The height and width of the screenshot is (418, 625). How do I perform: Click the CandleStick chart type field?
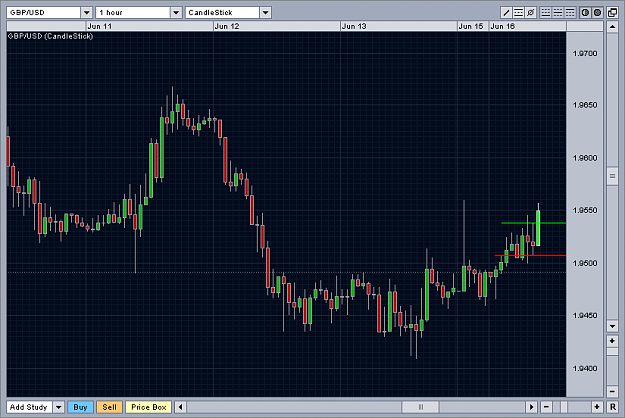[222, 13]
